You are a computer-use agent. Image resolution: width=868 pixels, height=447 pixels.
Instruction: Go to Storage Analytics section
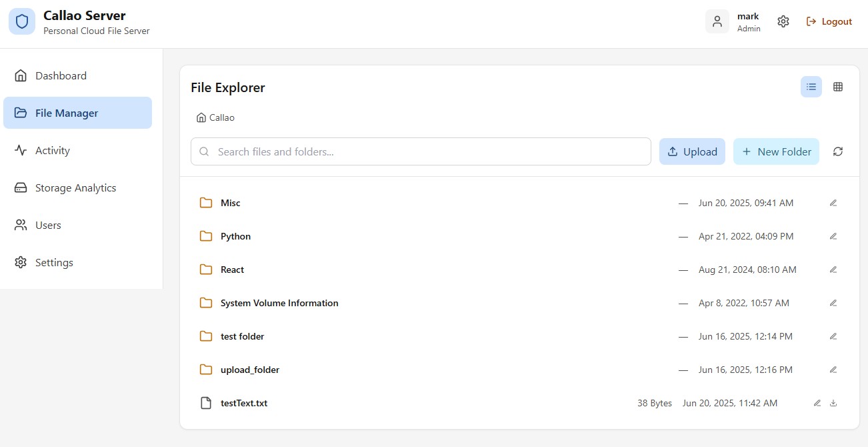75,187
